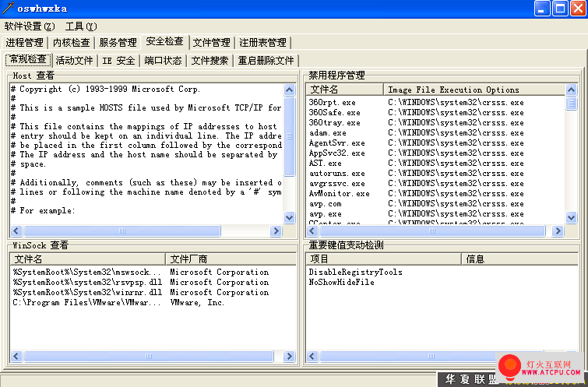Click the 文件厂商 column header
This screenshot has width=588, height=387.
[x=231, y=259]
